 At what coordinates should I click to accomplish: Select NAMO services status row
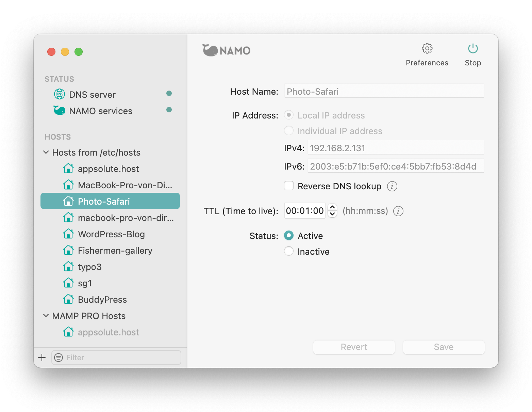[x=110, y=111]
